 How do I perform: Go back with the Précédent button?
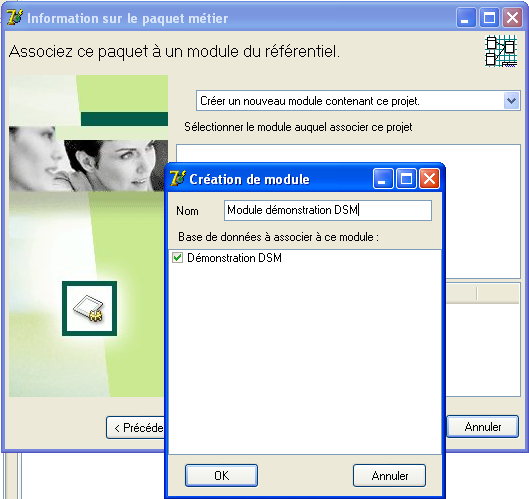tap(135, 427)
